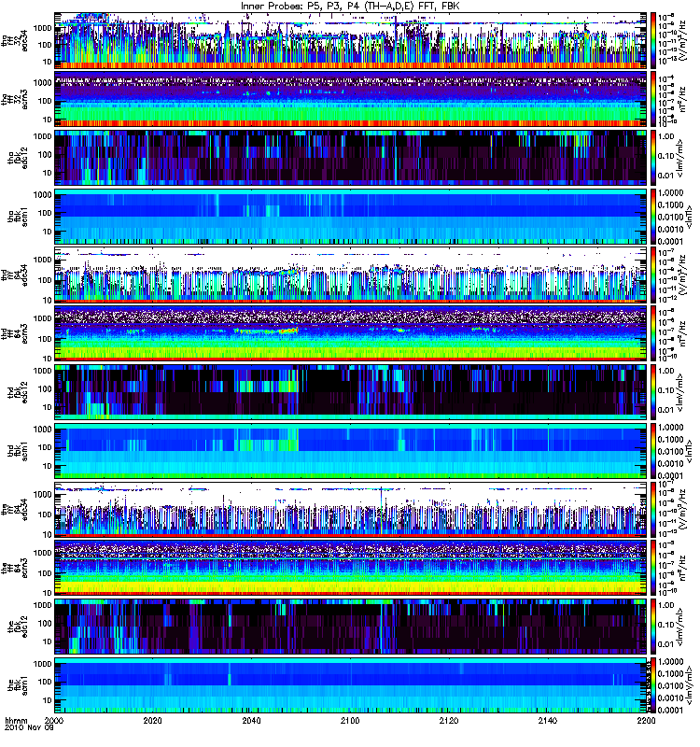Viewport: 700px width, 747px height.
Task: Click the "tha fff 32 edc34" y-axis label
Action: click(x=15, y=40)
